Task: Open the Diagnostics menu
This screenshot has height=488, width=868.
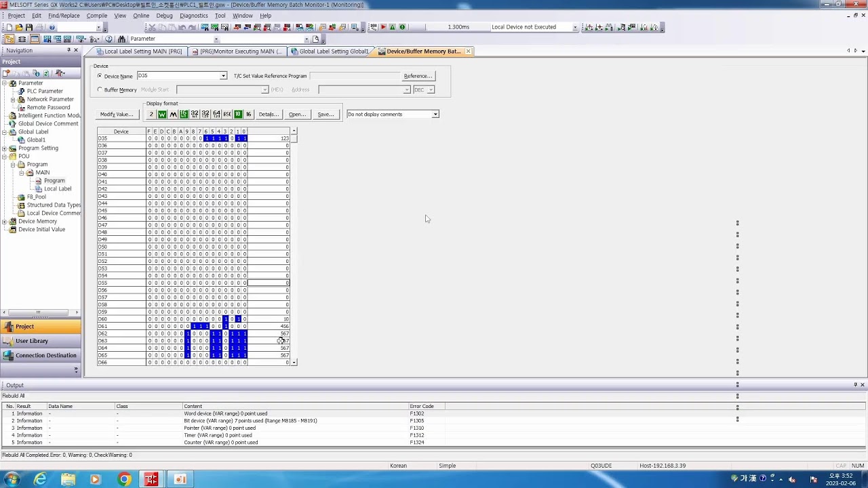Action: tap(194, 16)
